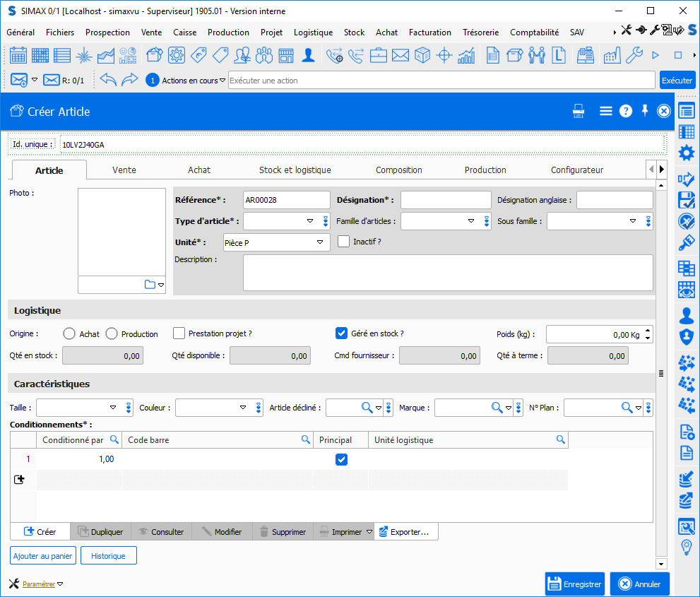Select the Achat origin radio button
700x597 pixels.
tap(69, 333)
